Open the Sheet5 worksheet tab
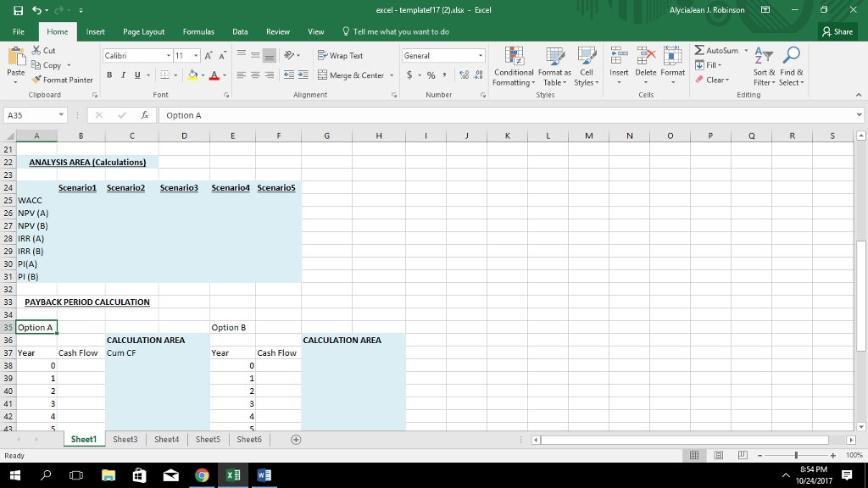Image resolution: width=868 pixels, height=488 pixels. 208,439
